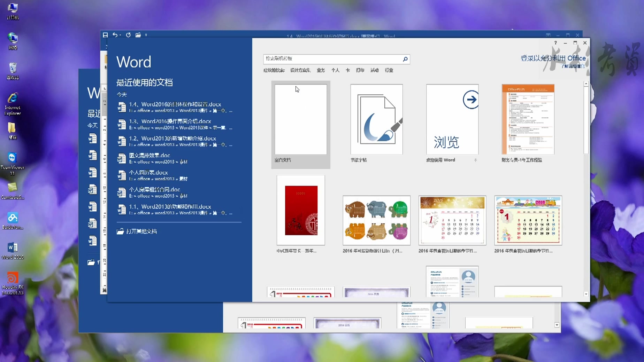
Task: Choose the OfficePLUS profile resume template in the front window
Action: pyautogui.click(x=452, y=282)
